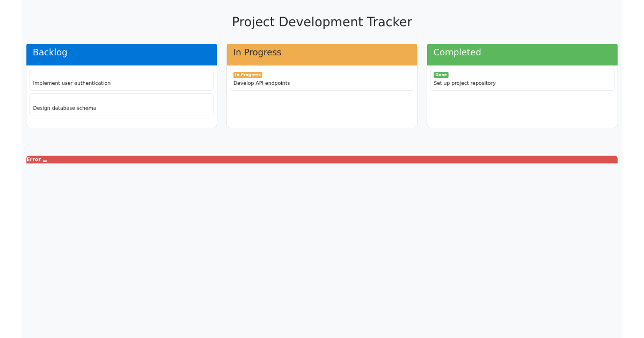This screenshot has height=338, width=644.
Task: Open the Set up project repository card
Action: [x=522, y=79]
